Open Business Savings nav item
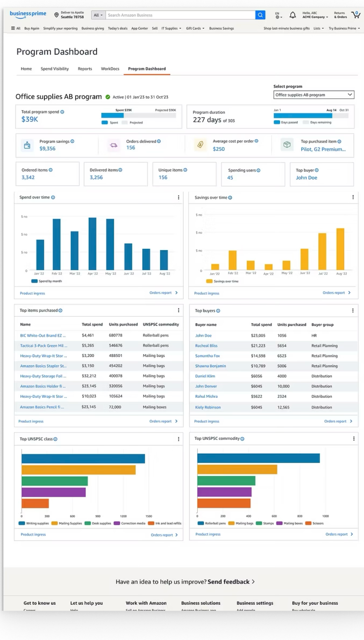 pos(221,28)
